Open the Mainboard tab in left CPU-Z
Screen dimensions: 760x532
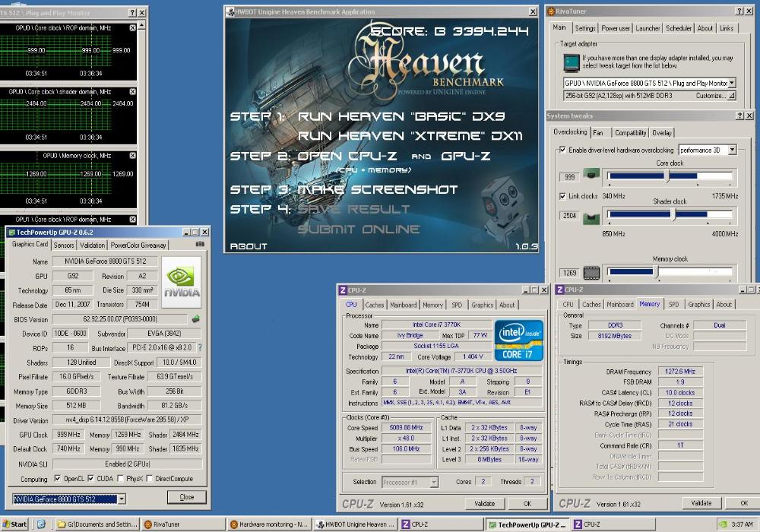point(404,305)
